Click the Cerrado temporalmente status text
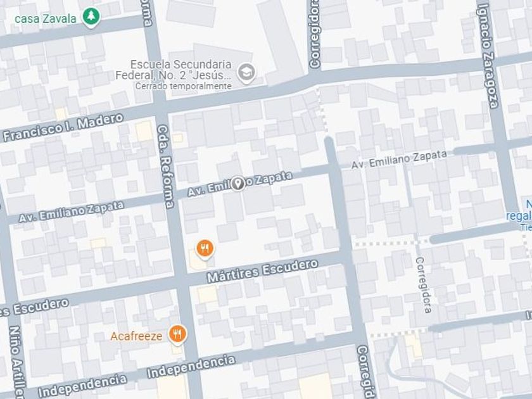 (183, 86)
